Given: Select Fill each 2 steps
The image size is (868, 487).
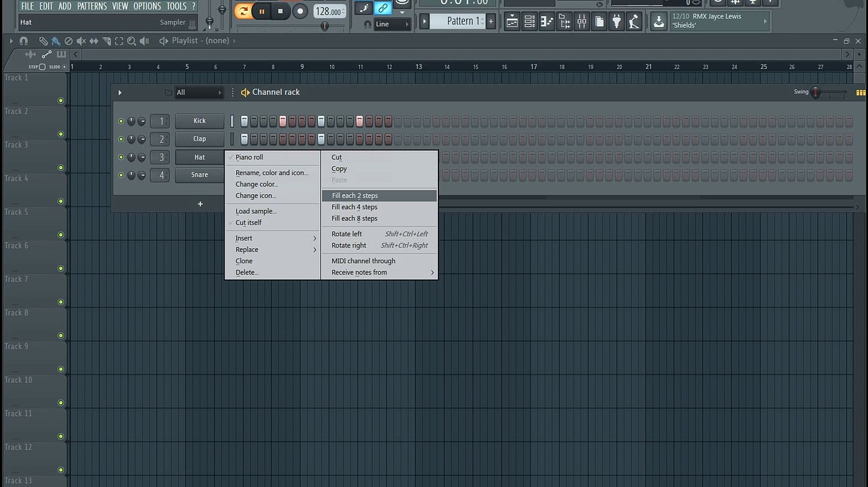Looking at the screenshot, I should (380, 195).
